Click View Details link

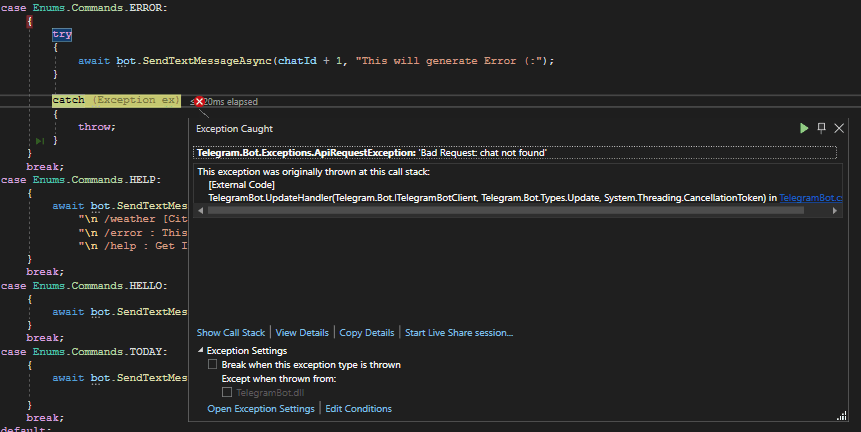[302, 332]
